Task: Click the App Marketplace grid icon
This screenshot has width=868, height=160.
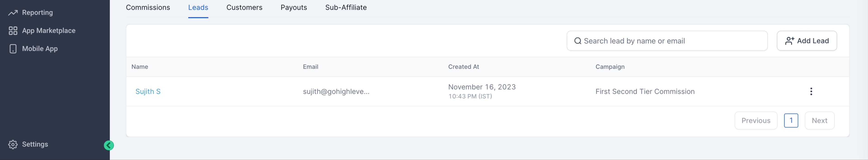Action: coord(13,31)
